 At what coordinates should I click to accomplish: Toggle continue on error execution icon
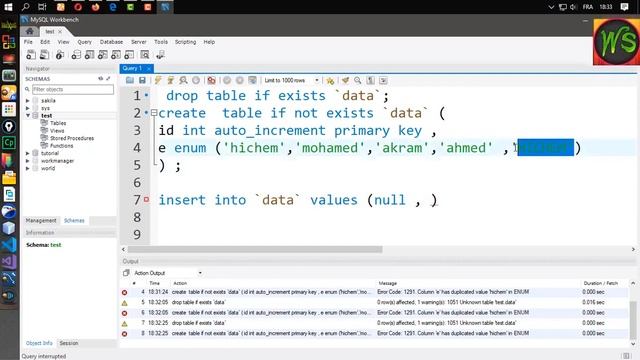coord(211,80)
